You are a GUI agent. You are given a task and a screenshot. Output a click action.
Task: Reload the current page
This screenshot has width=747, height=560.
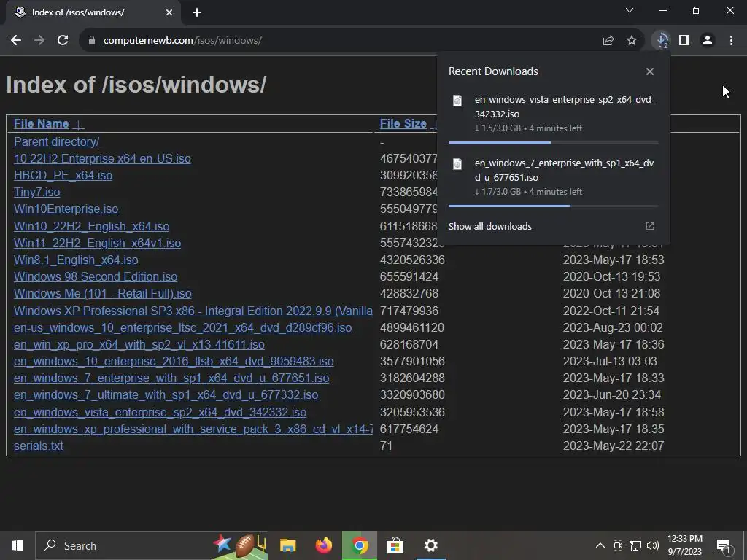[63, 41]
